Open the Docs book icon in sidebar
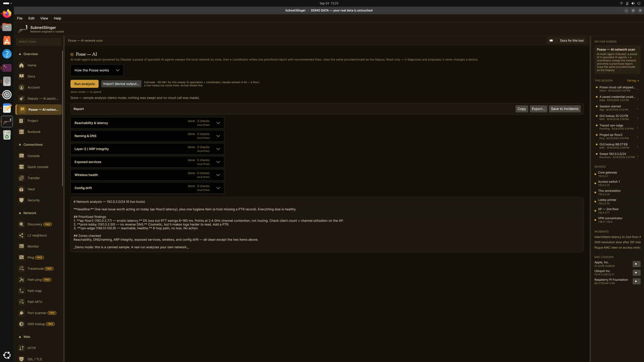The width and height of the screenshot is (644, 362). tap(21, 76)
